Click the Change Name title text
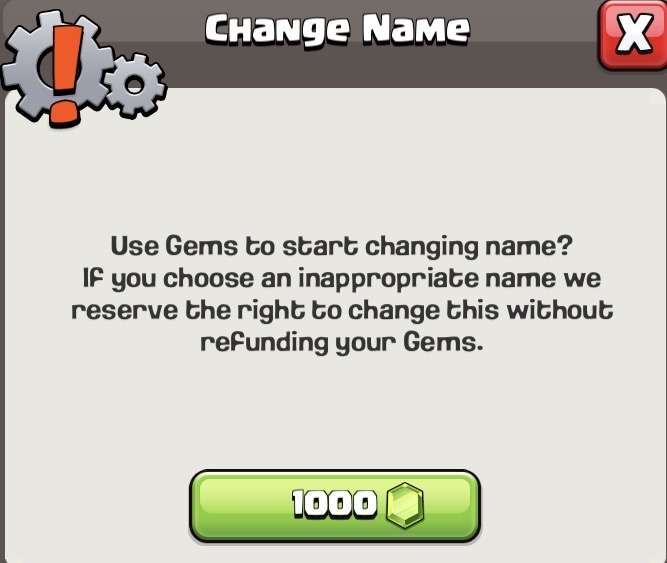This screenshot has width=667, height=563. [x=337, y=29]
